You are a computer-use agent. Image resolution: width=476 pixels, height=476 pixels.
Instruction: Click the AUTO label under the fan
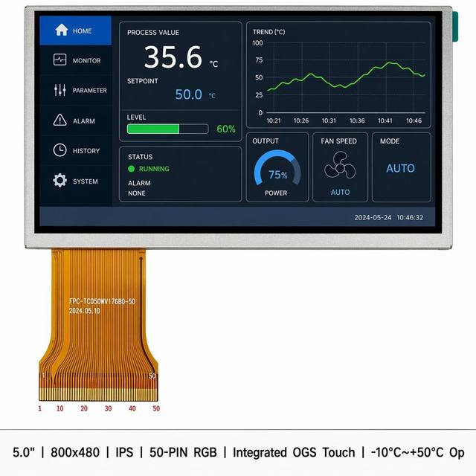tap(340, 192)
